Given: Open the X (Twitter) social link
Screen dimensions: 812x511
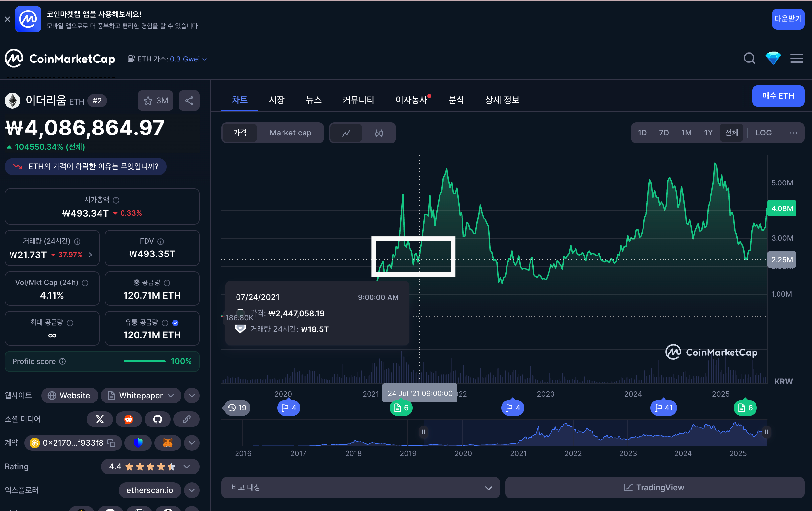Looking at the screenshot, I should pyautogui.click(x=100, y=419).
